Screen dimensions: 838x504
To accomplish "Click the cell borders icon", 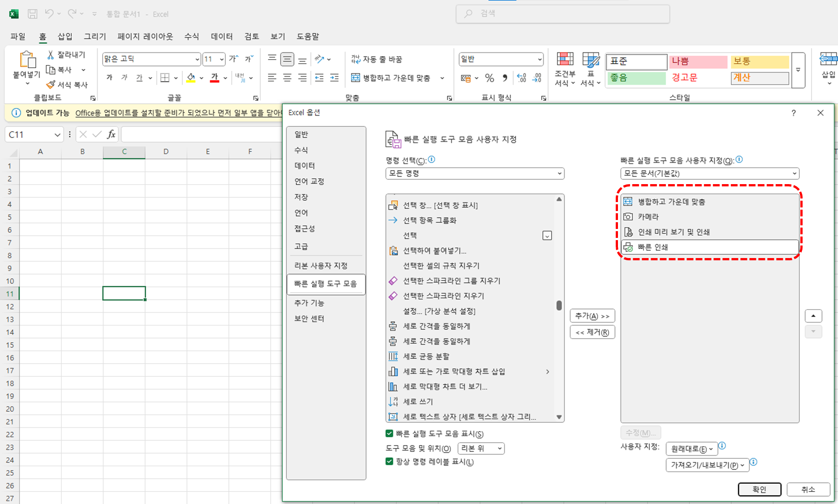I will (165, 78).
